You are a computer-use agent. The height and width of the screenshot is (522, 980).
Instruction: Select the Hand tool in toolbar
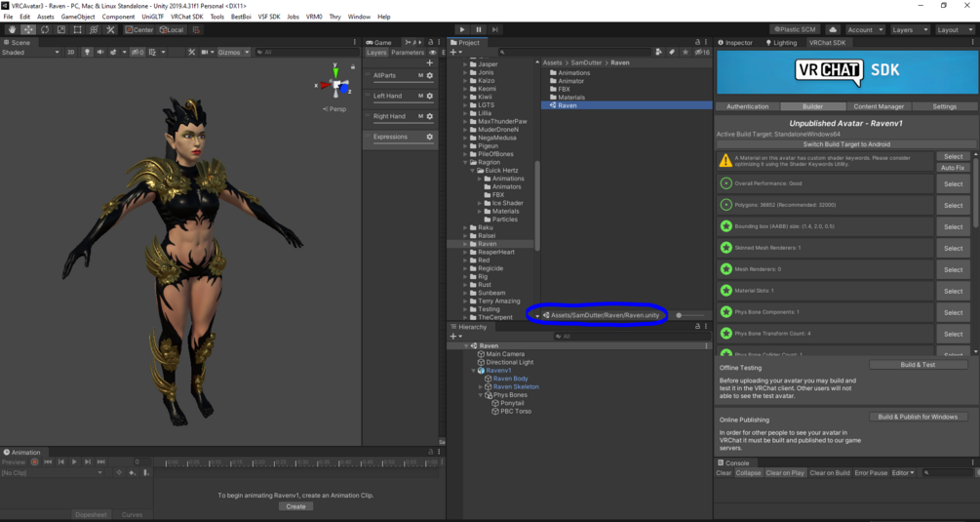coord(12,29)
